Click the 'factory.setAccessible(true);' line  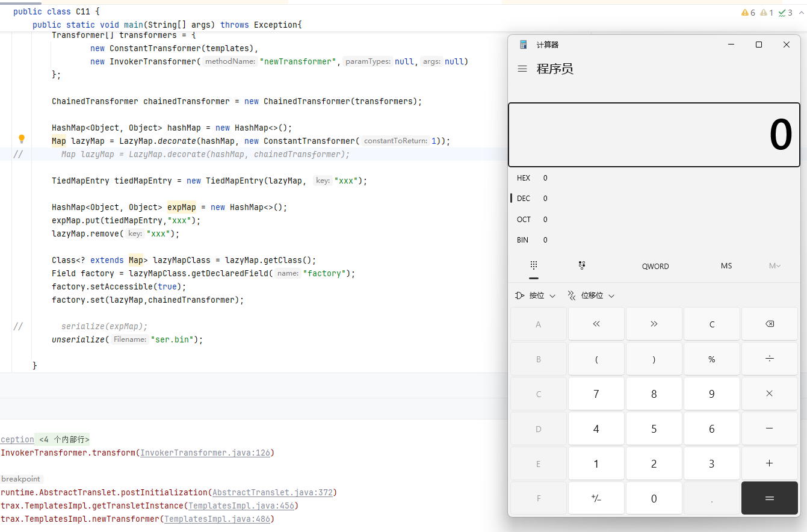point(119,286)
